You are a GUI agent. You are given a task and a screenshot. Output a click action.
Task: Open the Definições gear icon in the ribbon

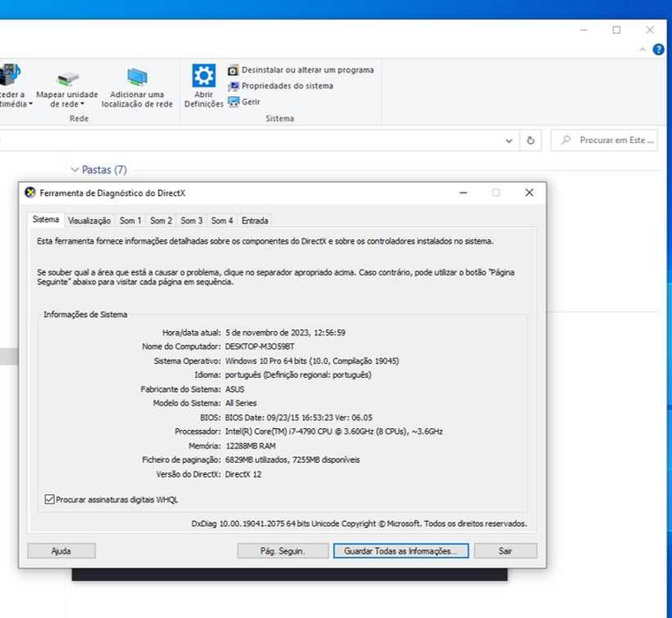pyautogui.click(x=204, y=75)
